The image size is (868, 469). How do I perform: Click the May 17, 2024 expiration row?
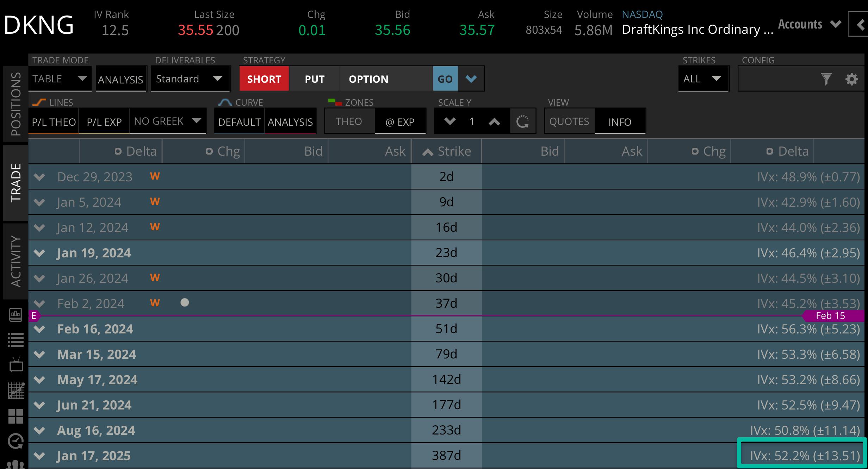(446, 380)
